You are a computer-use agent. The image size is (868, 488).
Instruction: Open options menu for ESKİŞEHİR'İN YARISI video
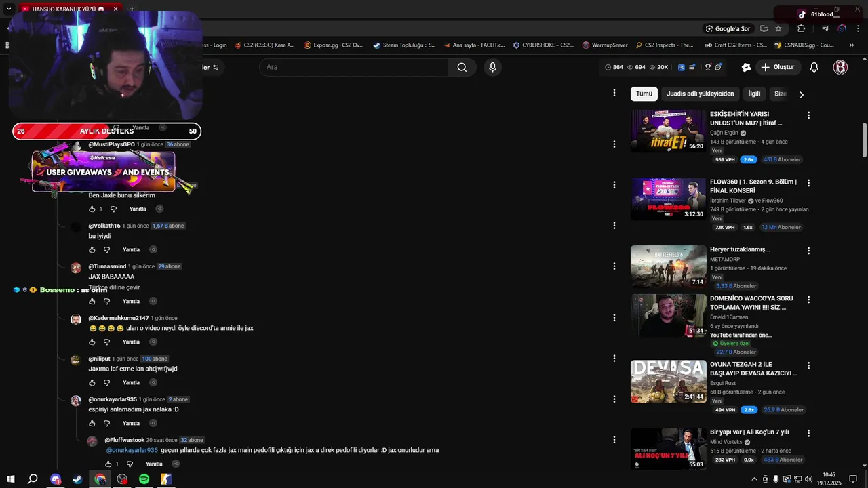pos(808,115)
